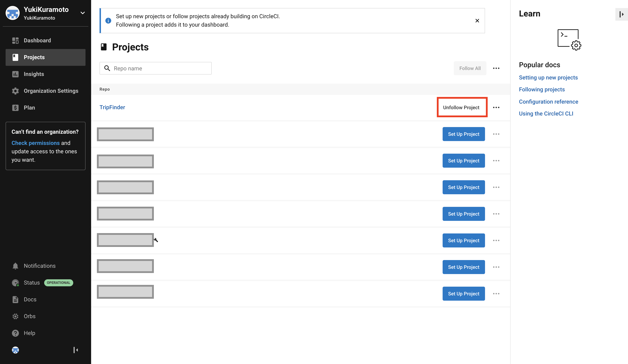The width and height of the screenshot is (628, 364).
Task: Click the Projects heading bookmark icon
Action: 104,47
